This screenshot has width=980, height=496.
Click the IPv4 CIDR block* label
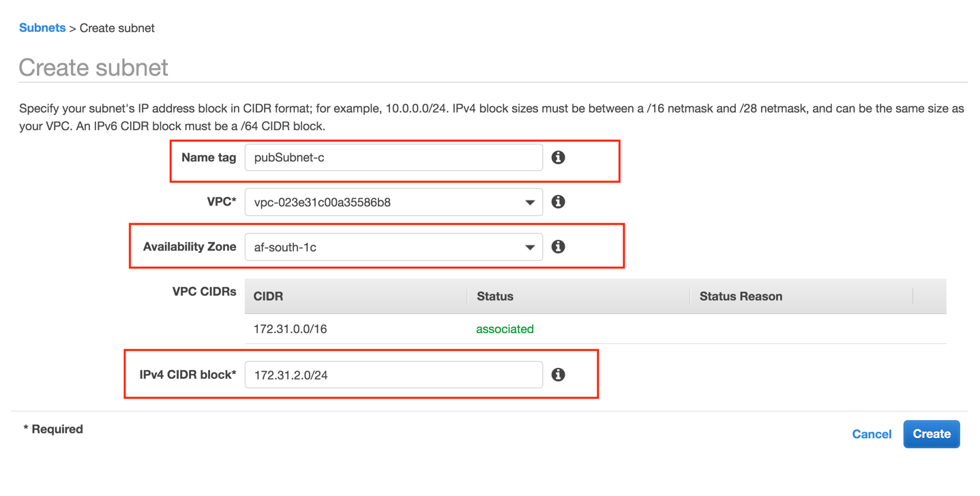tap(188, 375)
